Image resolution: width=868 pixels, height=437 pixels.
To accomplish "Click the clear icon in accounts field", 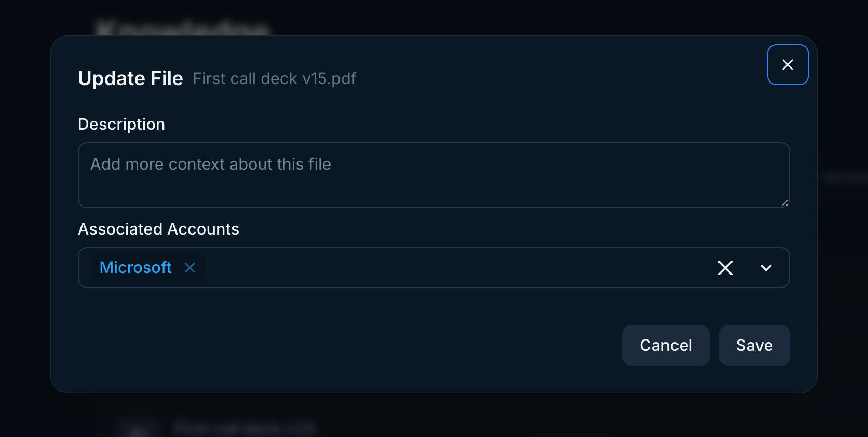I will tap(725, 268).
